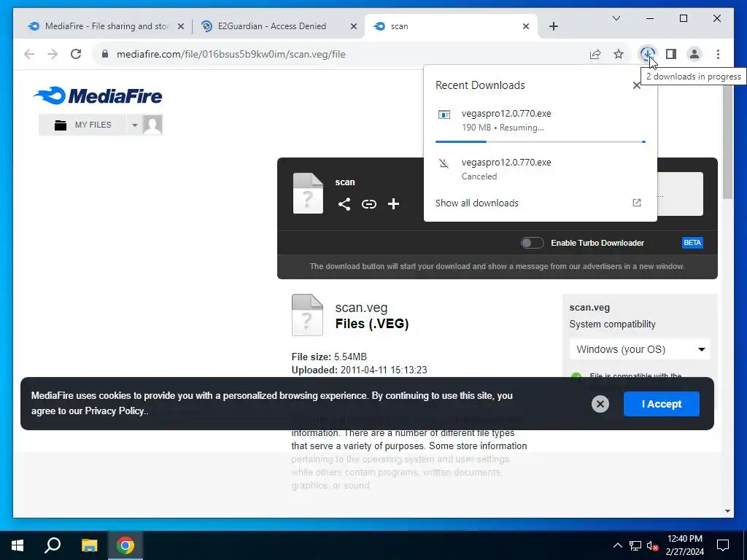Viewport: 747px width, 560px height.
Task: Click the Chrome downloads toolbar icon
Action: (x=647, y=54)
